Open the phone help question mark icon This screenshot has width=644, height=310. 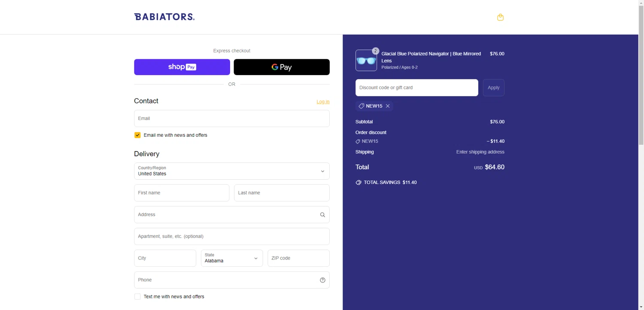[322, 280]
